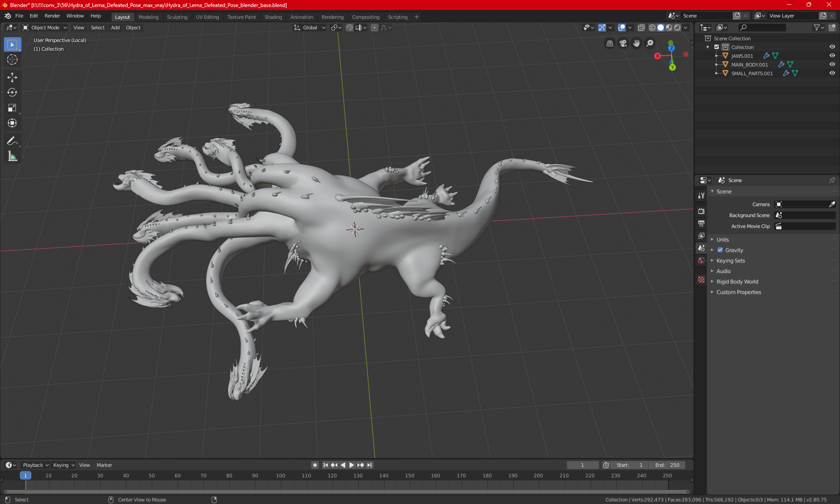
Task: Switch to wireframe shading mode
Action: [652, 28]
